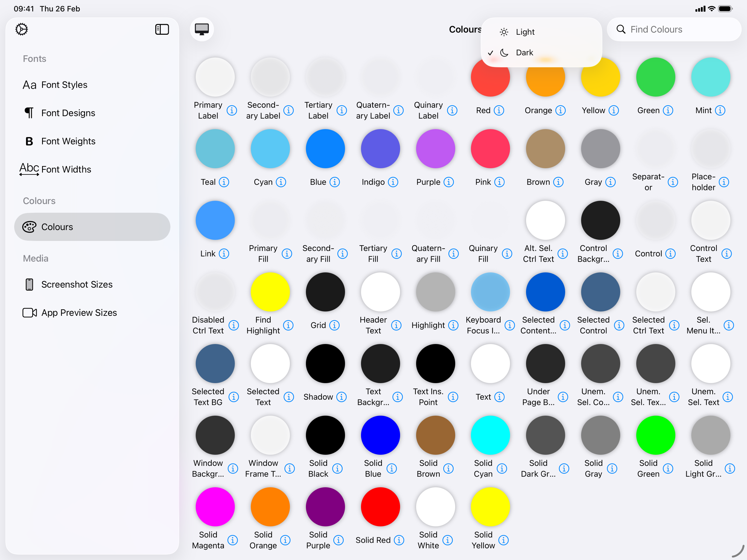The image size is (747, 560).
Task: Open Font Styles in sidebar
Action: pos(64,85)
